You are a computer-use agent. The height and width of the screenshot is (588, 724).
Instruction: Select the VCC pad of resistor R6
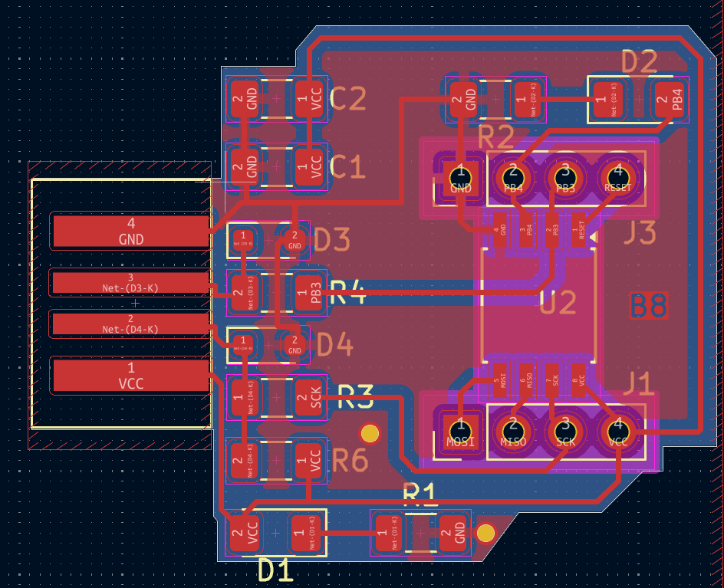pos(309,460)
